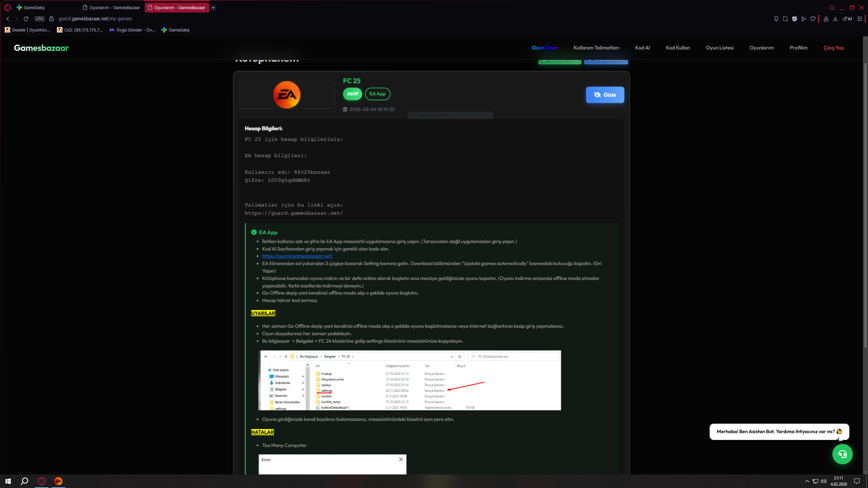Open the GameSatış bookmark in bookmarks bar

point(175,30)
